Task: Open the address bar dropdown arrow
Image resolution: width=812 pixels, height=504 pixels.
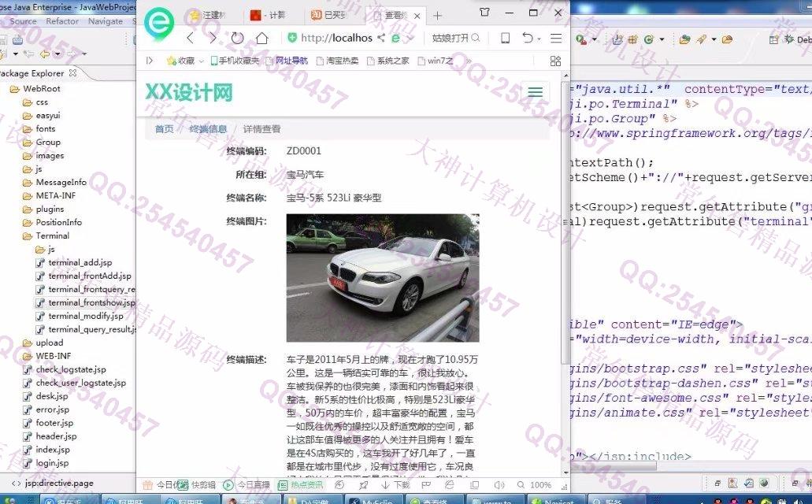Action: click(410, 39)
